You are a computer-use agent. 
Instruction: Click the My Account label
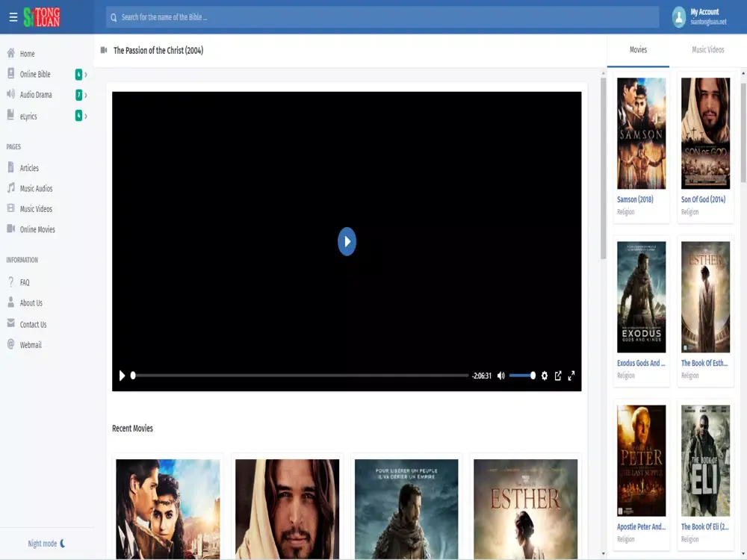(x=704, y=12)
